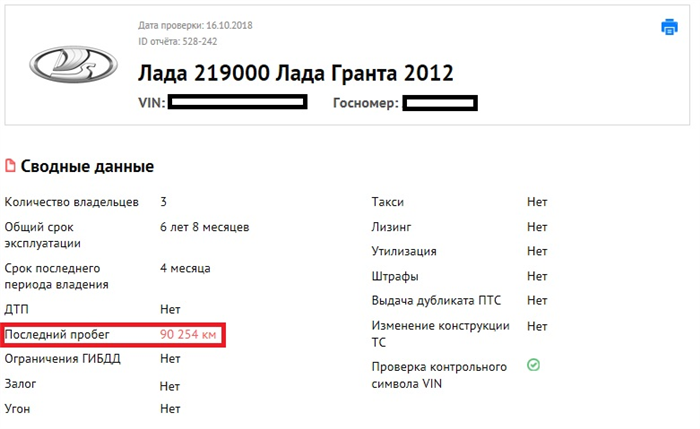Click the Нет value for Изменение конструкции ТС
This screenshot has width=700, height=429.
click(x=537, y=327)
